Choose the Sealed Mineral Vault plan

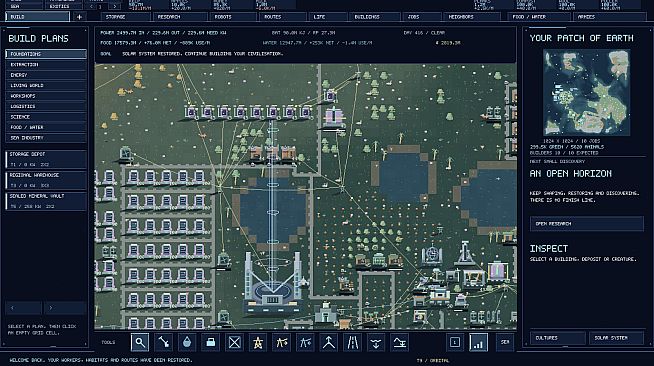(46, 201)
